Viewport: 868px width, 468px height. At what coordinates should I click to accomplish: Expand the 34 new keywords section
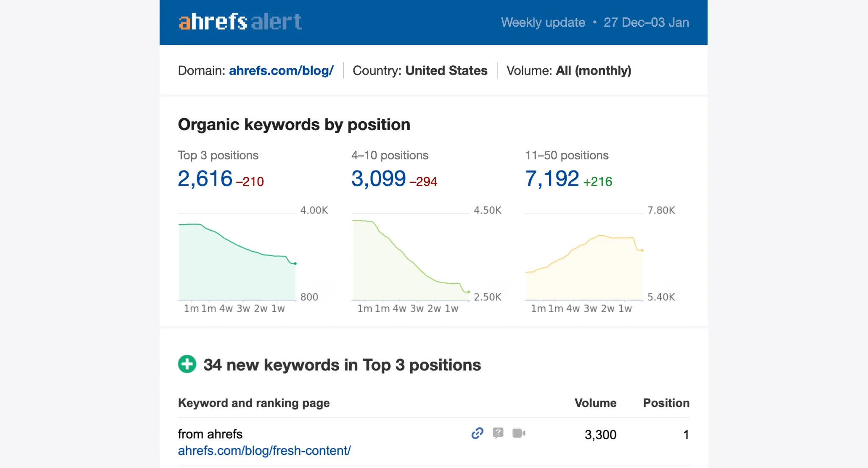click(342, 365)
